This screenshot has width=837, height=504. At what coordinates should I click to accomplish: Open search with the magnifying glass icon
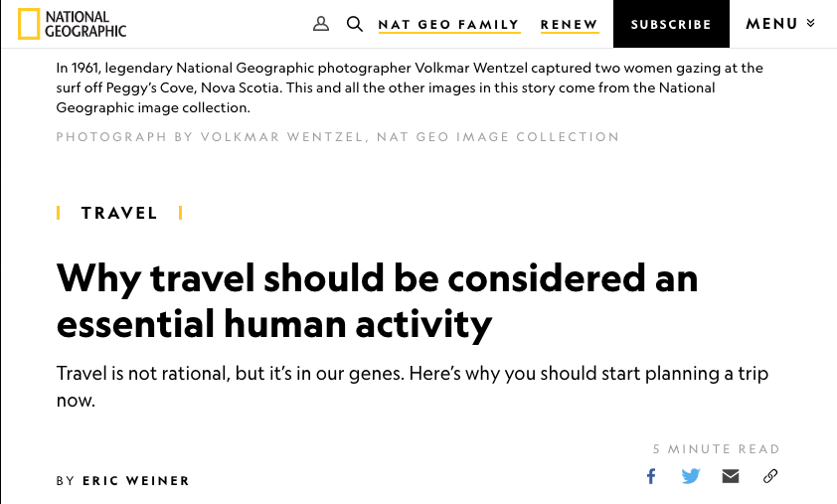pyautogui.click(x=355, y=24)
